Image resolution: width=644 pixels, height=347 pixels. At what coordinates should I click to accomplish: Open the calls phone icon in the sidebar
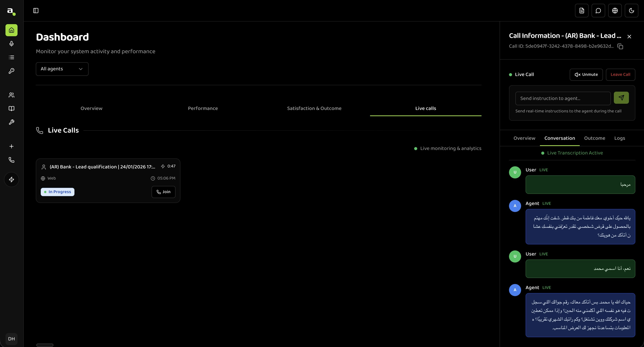point(11,160)
